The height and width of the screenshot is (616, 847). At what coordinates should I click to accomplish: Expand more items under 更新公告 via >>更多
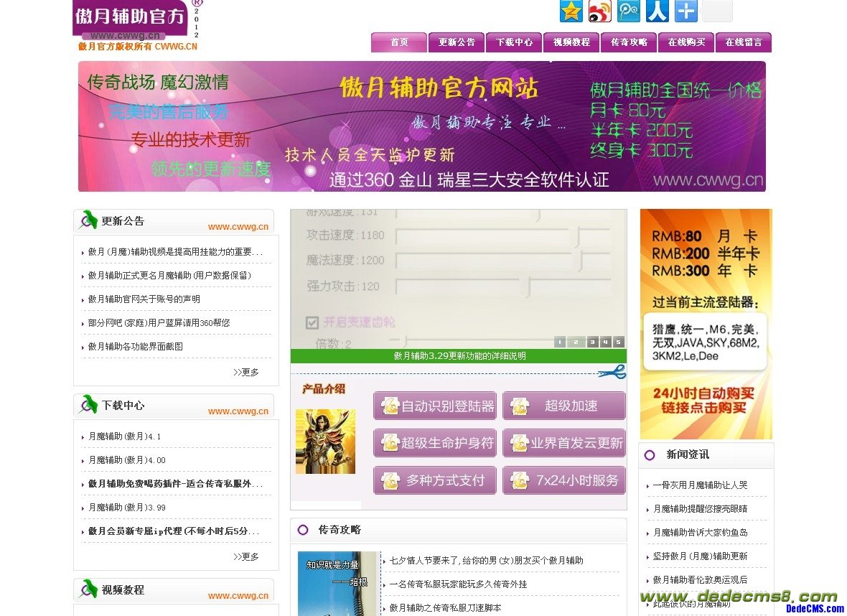[246, 372]
